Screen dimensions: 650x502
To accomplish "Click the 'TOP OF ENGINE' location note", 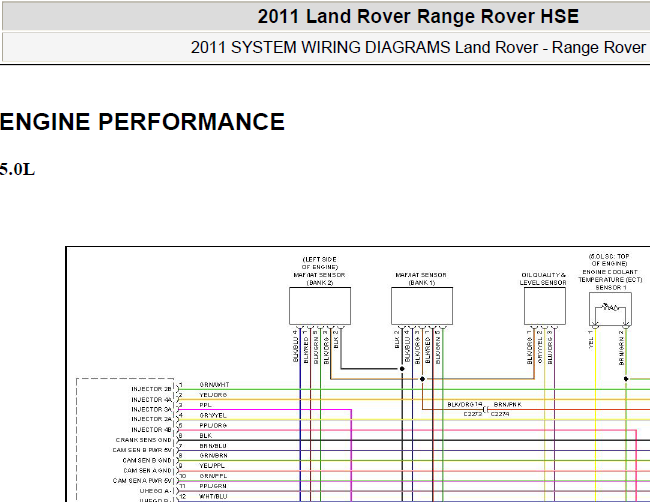I will click(609, 260).
